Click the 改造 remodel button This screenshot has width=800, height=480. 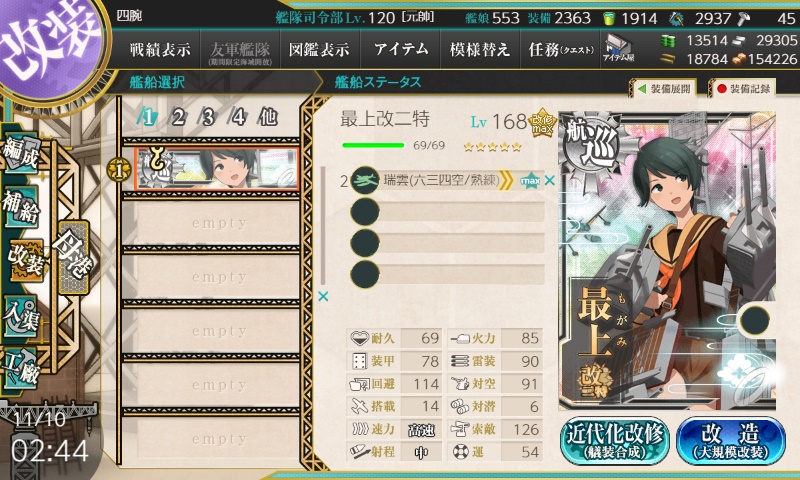(731, 441)
